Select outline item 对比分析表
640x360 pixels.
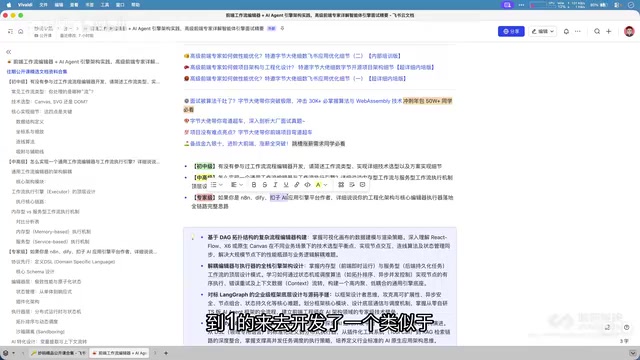point(27,222)
